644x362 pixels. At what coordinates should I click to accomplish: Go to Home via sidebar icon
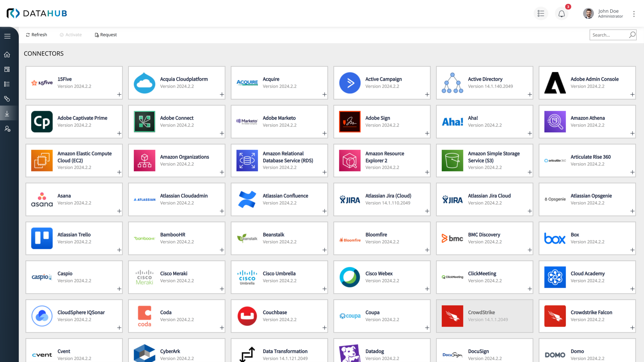coord(7,55)
